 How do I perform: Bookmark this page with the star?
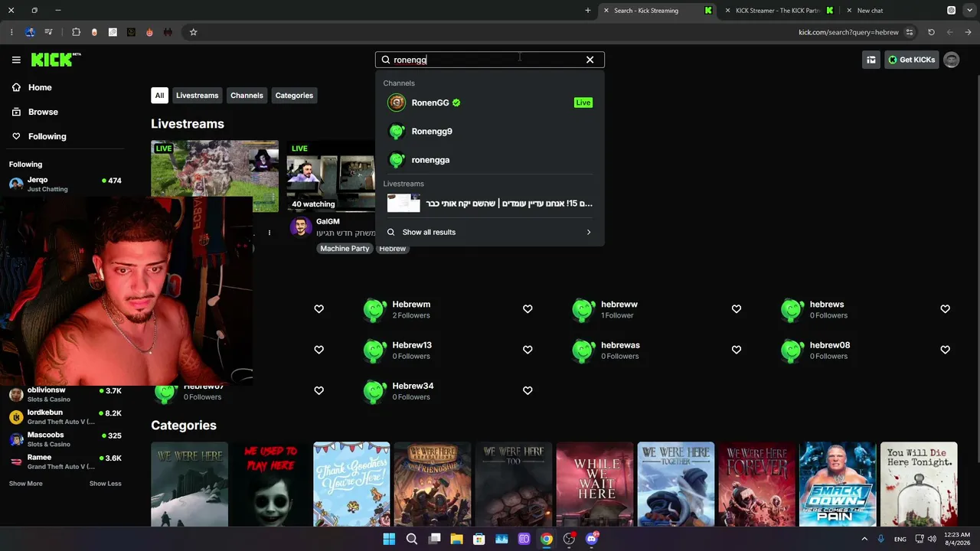[193, 32]
